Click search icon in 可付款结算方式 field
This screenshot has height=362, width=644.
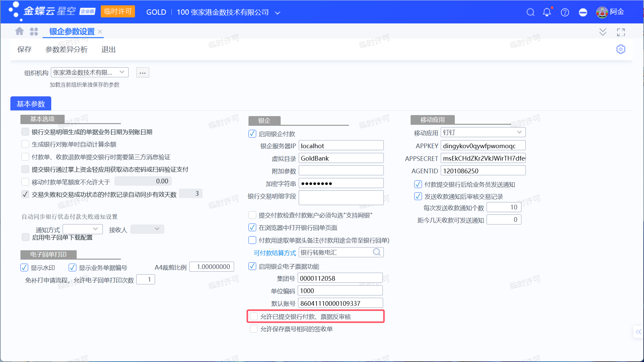point(377,252)
